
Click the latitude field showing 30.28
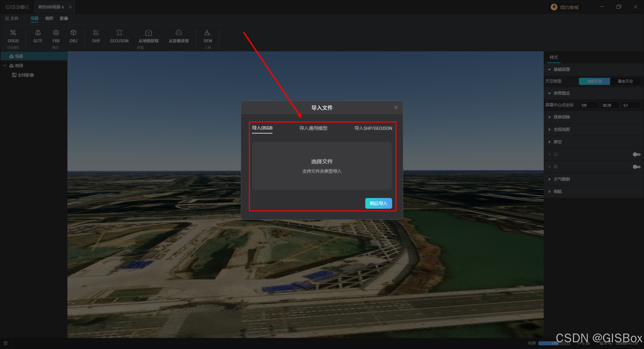(x=610, y=105)
